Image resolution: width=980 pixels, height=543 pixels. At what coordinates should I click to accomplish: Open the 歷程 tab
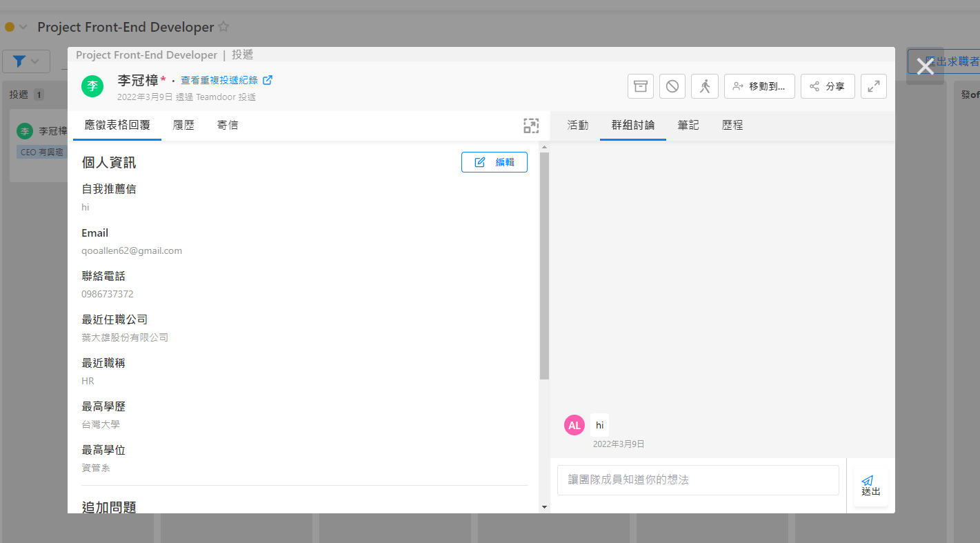pos(732,126)
